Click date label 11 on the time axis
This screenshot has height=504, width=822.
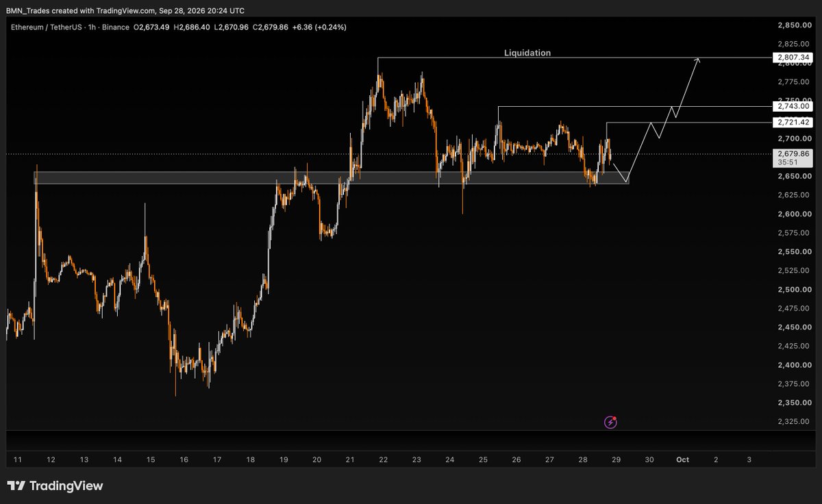(x=18, y=459)
